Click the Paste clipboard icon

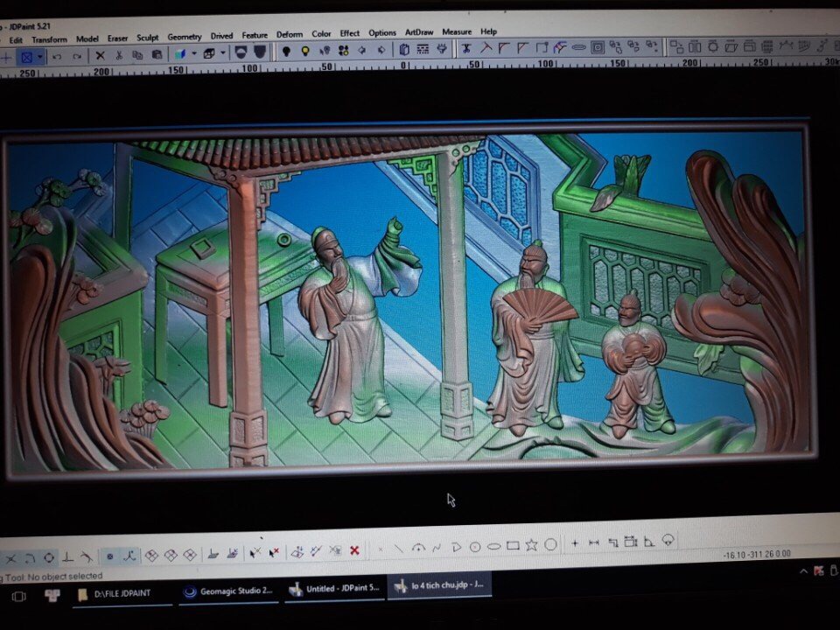(157, 54)
